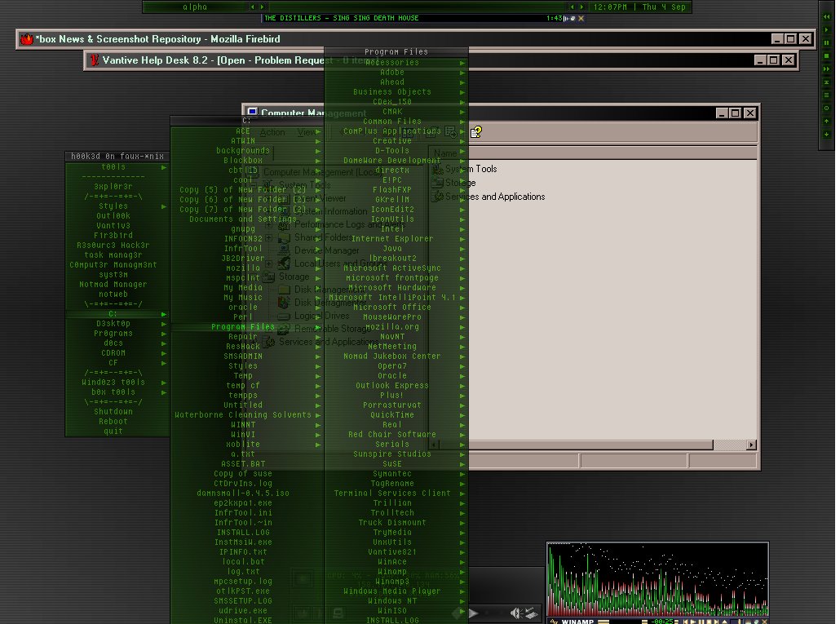The image size is (840, 624).
Task: Close the song title bar with its X
Action: (x=581, y=18)
